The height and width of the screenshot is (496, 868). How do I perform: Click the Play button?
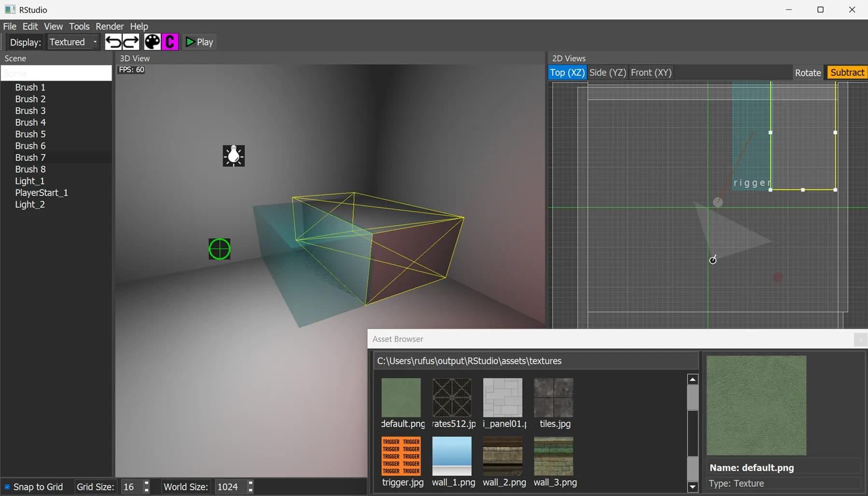click(199, 41)
